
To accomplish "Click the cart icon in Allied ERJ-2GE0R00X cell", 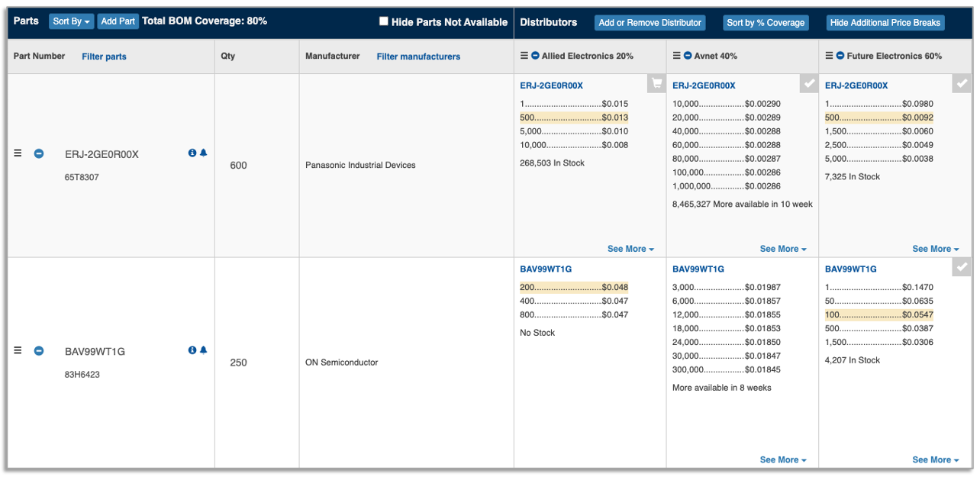I will (656, 83).
